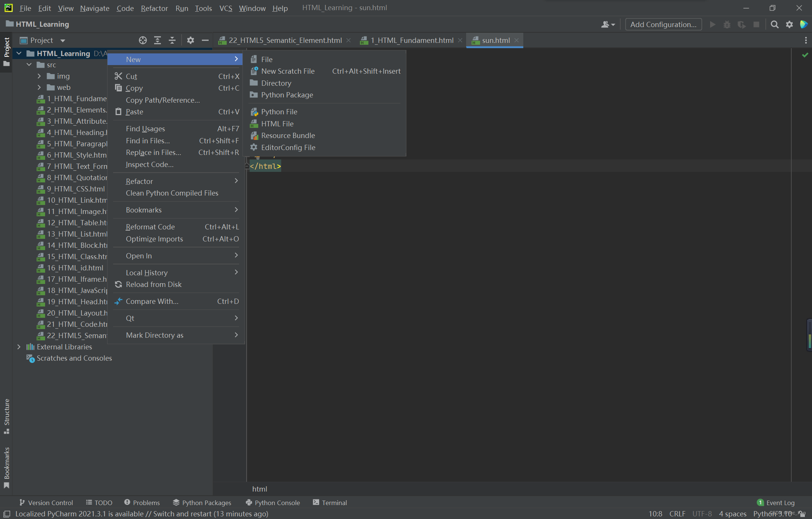Open IDE settings gear in top toolbar

[x=789, y=24]
